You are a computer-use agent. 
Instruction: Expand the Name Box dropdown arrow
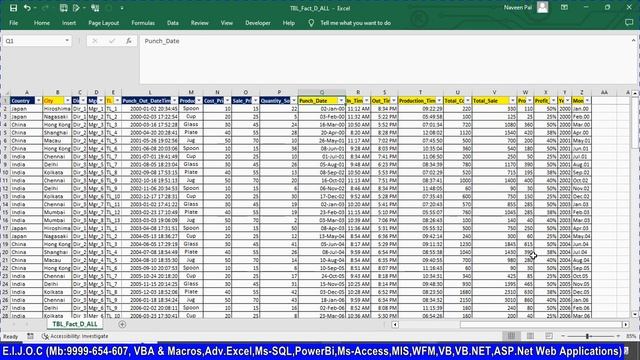(67, 41)
